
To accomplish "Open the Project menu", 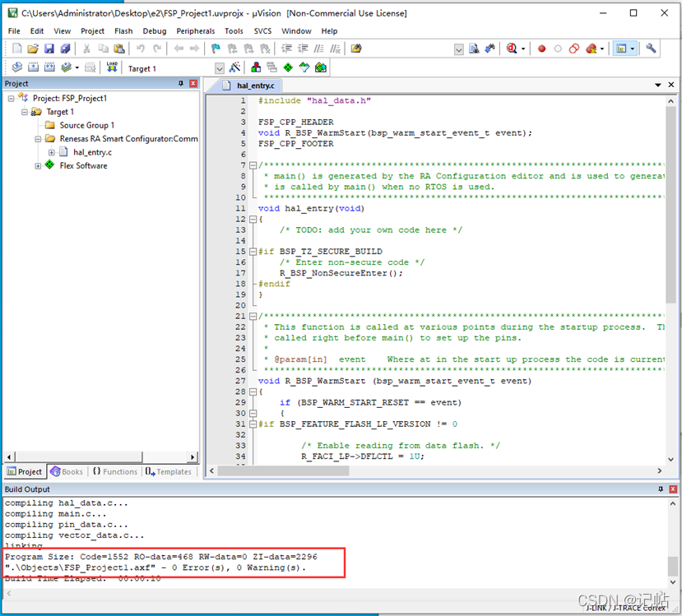I will (92, 31).
